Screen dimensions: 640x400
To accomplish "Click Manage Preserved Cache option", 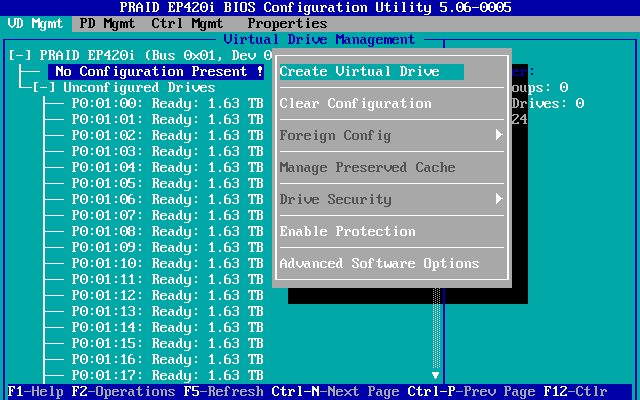I will coord(367,168).
